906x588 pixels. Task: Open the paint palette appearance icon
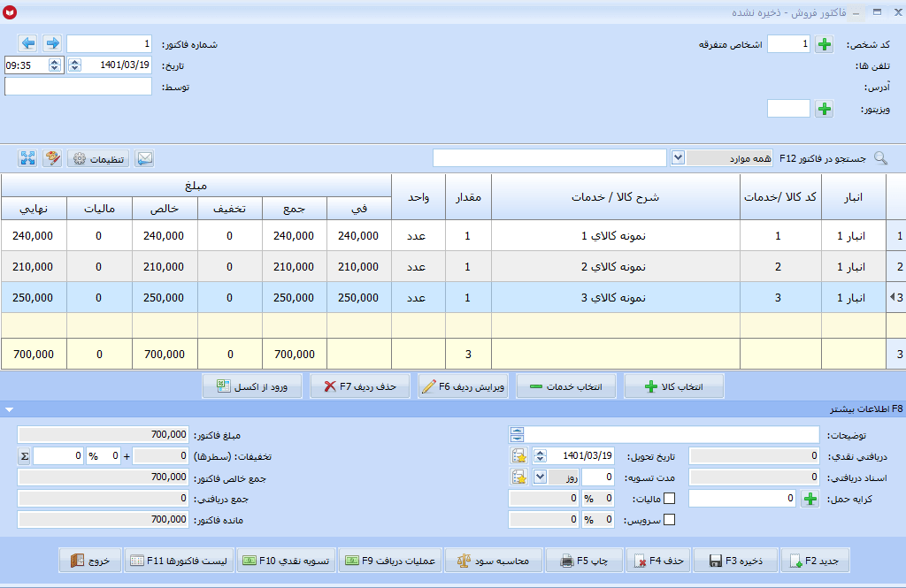point(52,158)
